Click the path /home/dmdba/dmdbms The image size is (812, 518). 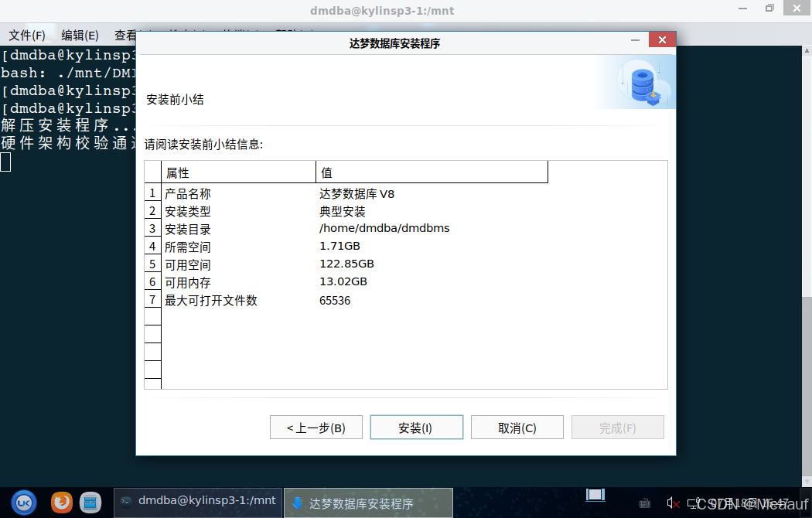click(384, 228)
